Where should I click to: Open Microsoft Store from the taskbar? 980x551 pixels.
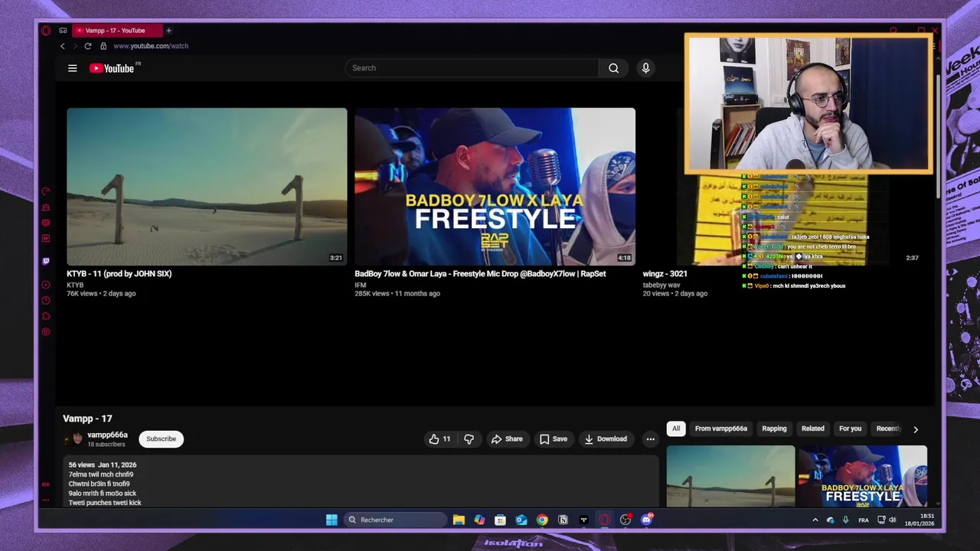click(x=500, y=520)
